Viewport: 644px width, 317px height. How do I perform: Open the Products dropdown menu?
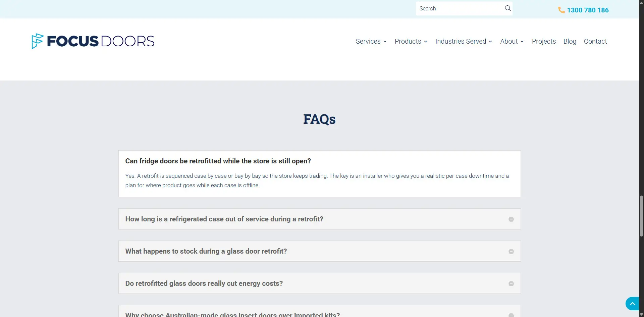click(411, 41)
